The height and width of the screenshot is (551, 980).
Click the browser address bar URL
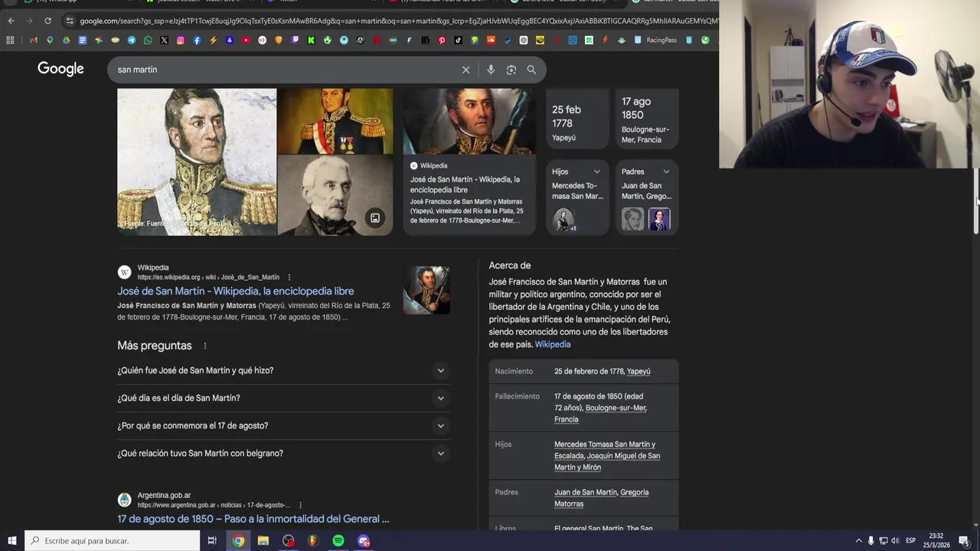398,21
